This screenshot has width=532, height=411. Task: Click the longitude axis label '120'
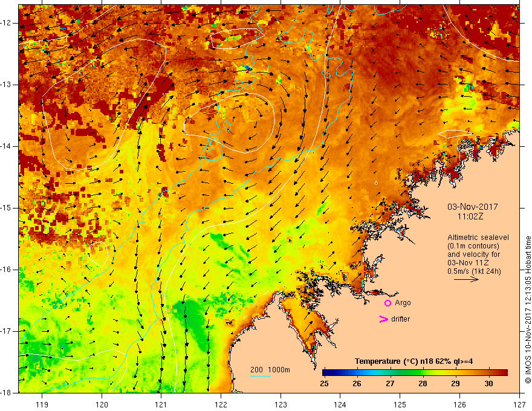[x=102, y=404]
